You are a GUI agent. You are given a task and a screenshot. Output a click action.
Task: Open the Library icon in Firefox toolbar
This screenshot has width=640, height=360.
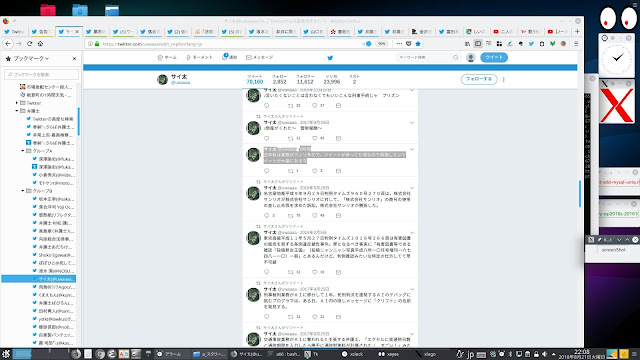tap(467, 44)
